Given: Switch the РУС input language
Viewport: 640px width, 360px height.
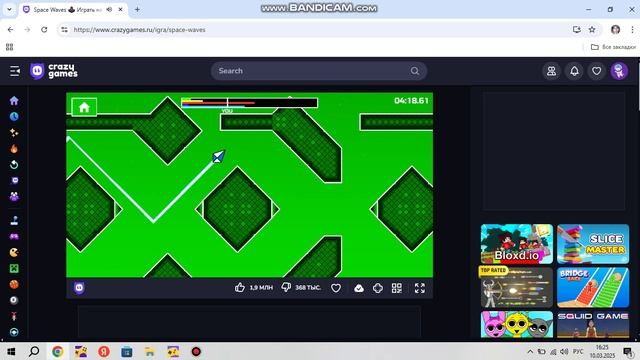Looking at the screenshot, I should 578,351.
